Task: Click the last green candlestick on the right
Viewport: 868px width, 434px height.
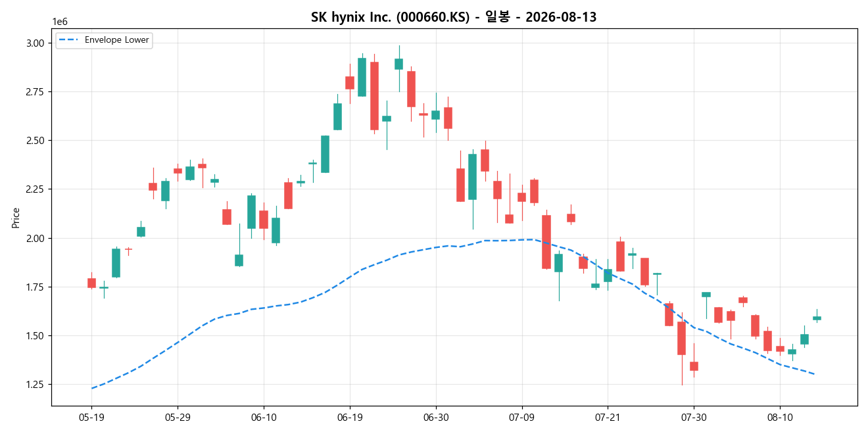Action: pyautogui.click(x=817, y=318)
